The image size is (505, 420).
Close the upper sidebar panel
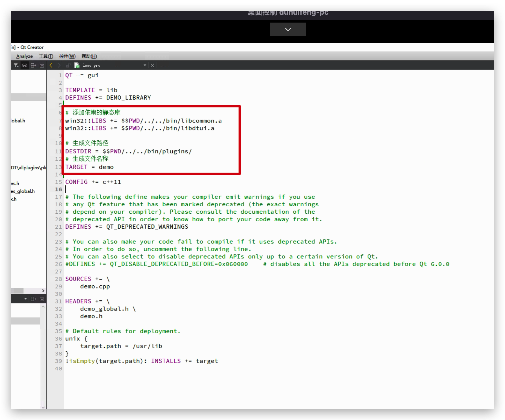[x=42, y=65]
